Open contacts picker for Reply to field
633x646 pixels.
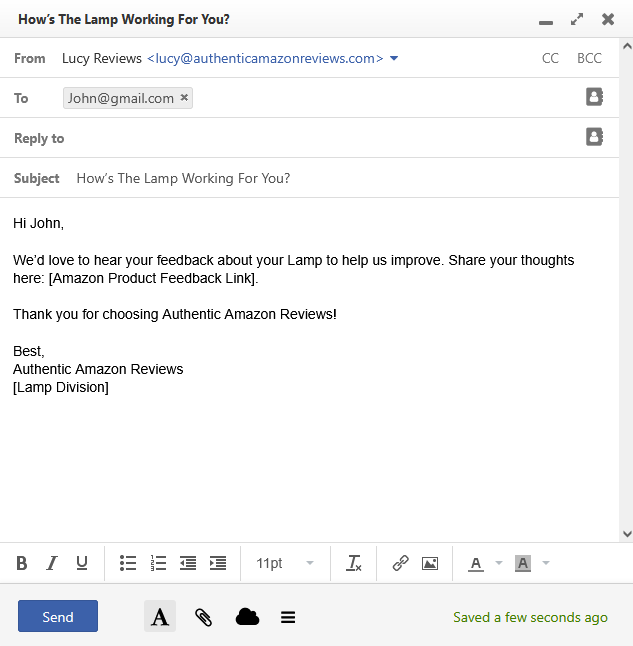click(x=594, y=137)
